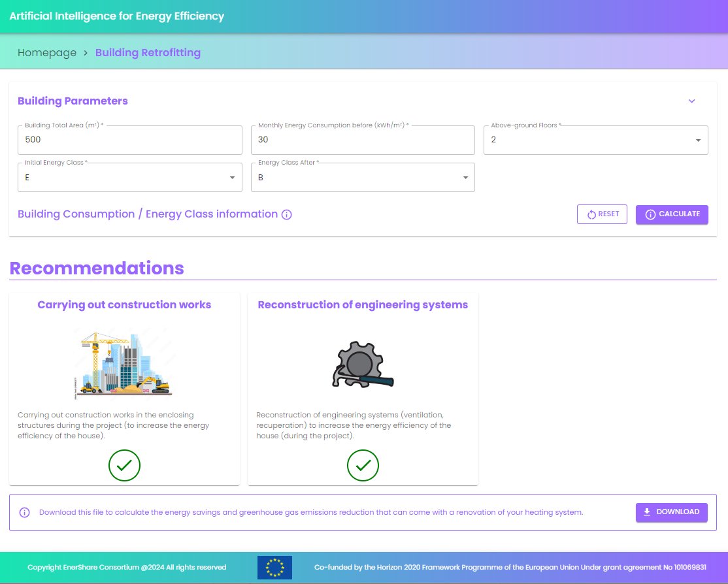Click the Building Retrofitting breadcrumb

[x=148, y=53]
